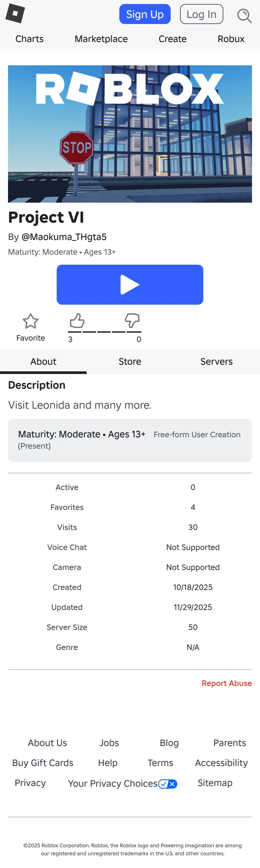The height and width of the screenshot is (868, 260).
Task: Click the Sign Up button
Action: 145,14
